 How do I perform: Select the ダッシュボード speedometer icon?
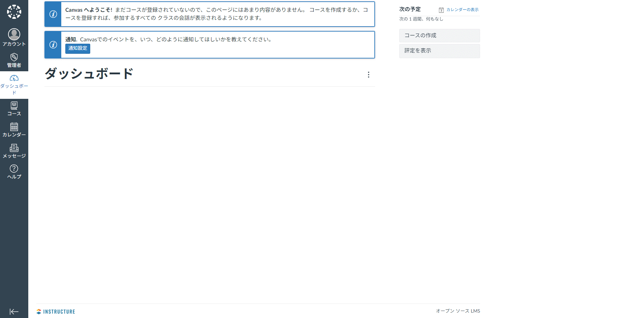(x=14, y=78)
